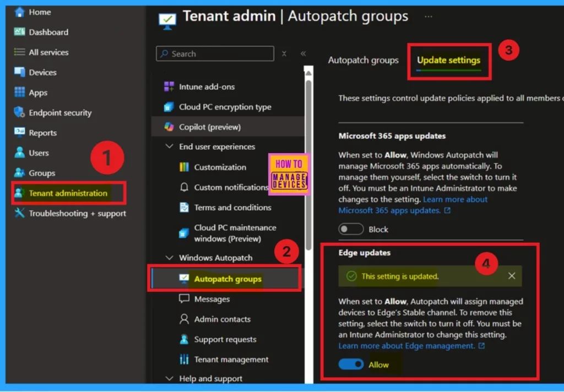Click the Autopatch groups monitor icon
Screen dimensions: 564x392
coord(184,279)
